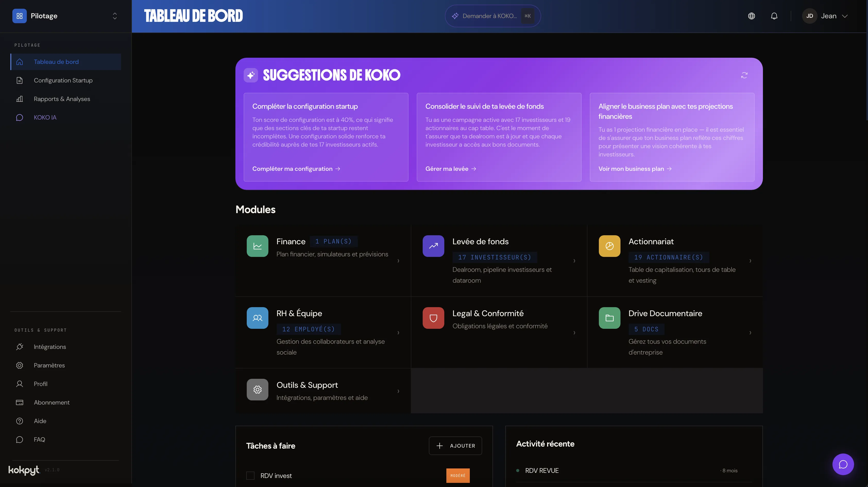
Task: Click the Abonnement card icon
Action: pyautogui.click(x=20, y=402)
